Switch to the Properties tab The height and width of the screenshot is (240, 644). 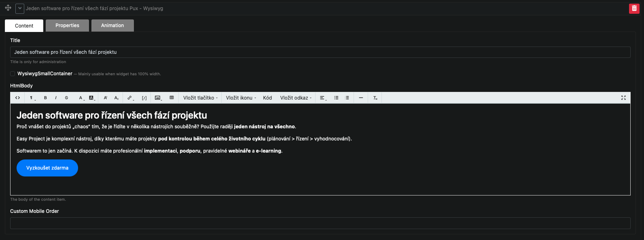click(67, 25)
